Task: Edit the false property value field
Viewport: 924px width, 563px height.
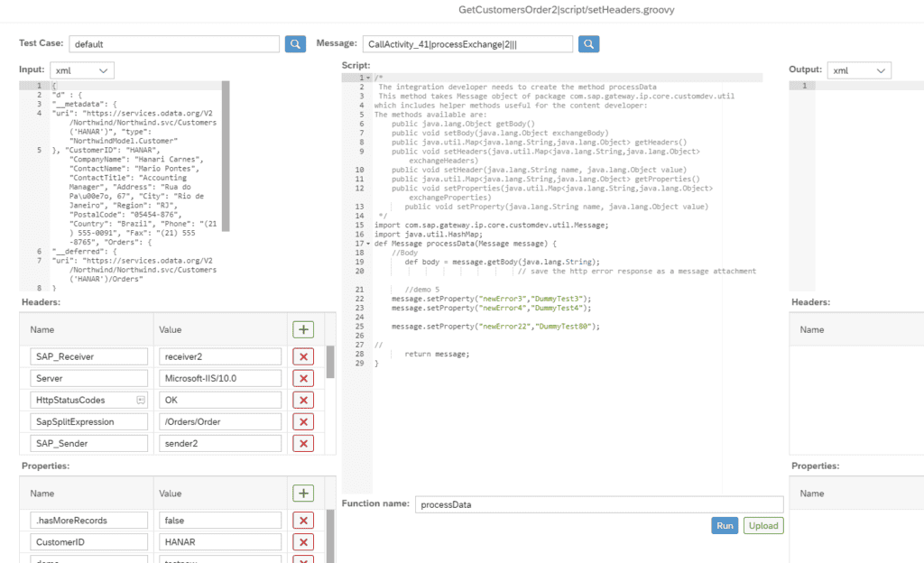Action: coord(220,521)
